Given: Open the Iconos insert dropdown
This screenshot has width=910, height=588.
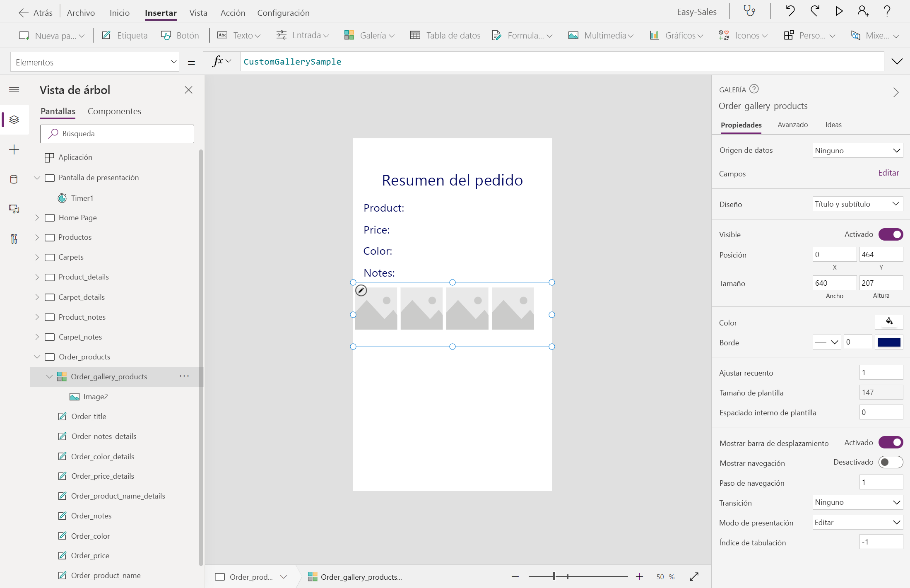Looking at the screenshot, I should point(743,35).
